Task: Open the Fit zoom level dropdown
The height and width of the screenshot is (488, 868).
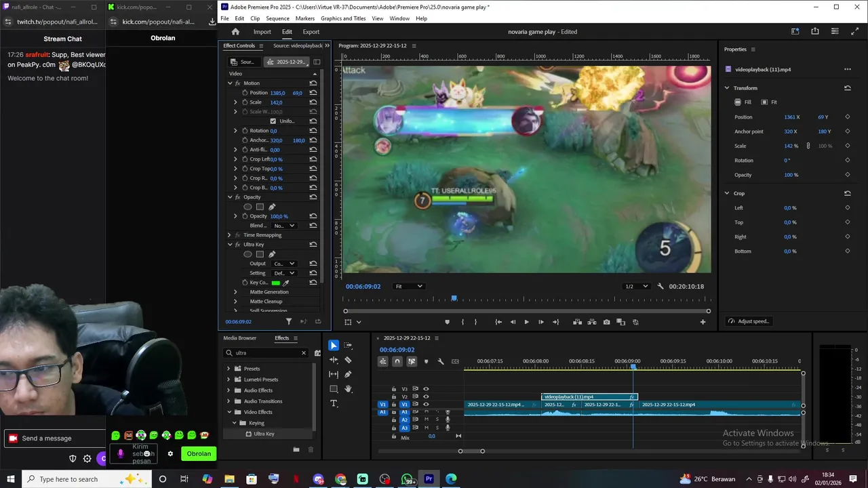Action: tap(409, 286)
